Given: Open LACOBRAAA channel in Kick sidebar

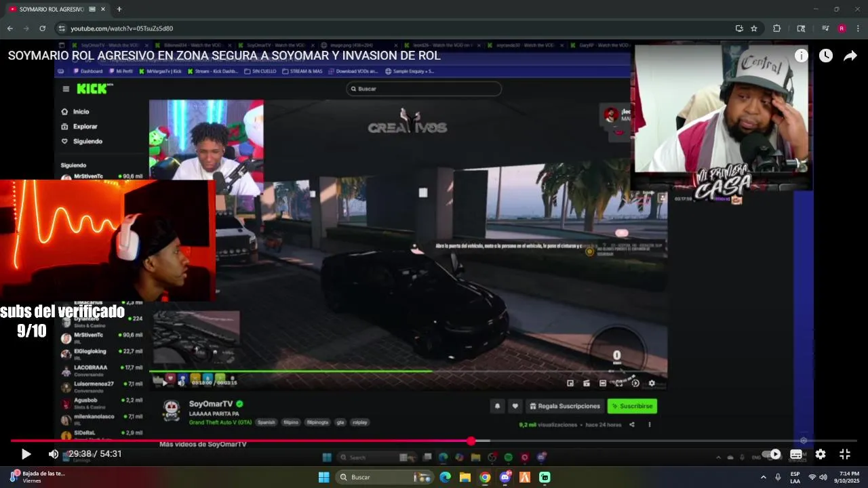Looking at the screenshot, I should 102,370.
